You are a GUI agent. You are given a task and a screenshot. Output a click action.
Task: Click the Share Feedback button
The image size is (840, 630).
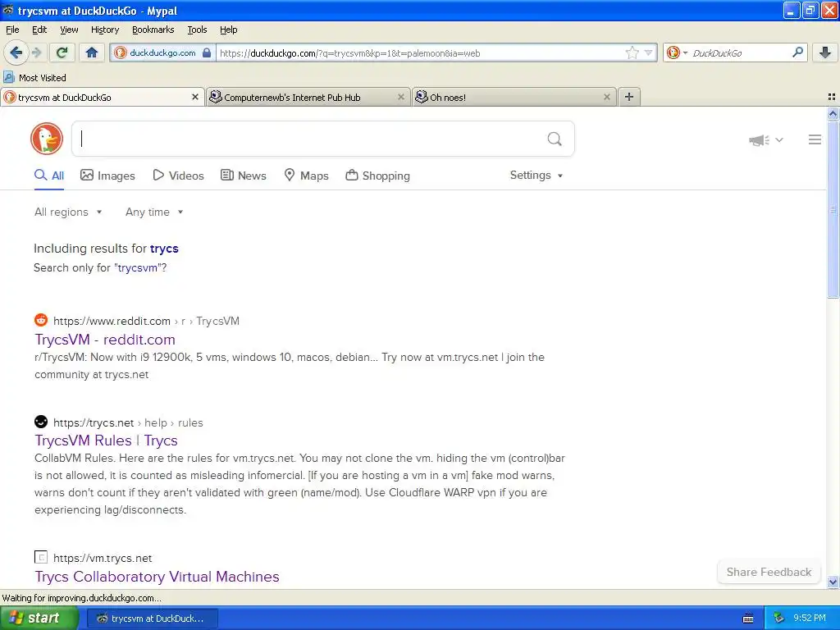coord(769,572)
